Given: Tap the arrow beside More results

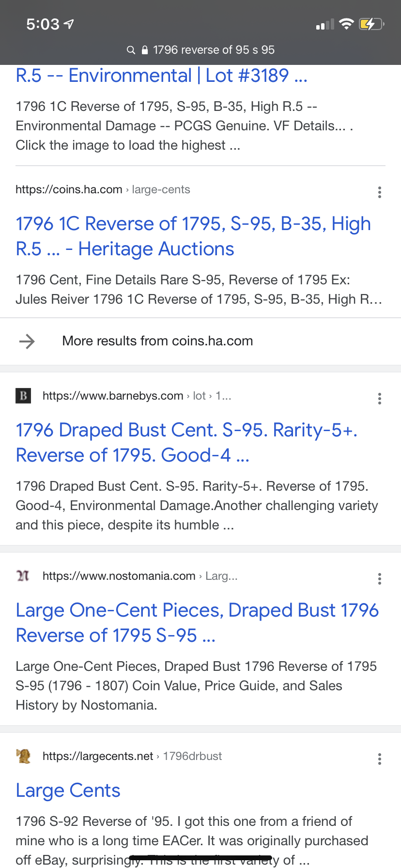Looking at the screenshot, I should 27,341.
